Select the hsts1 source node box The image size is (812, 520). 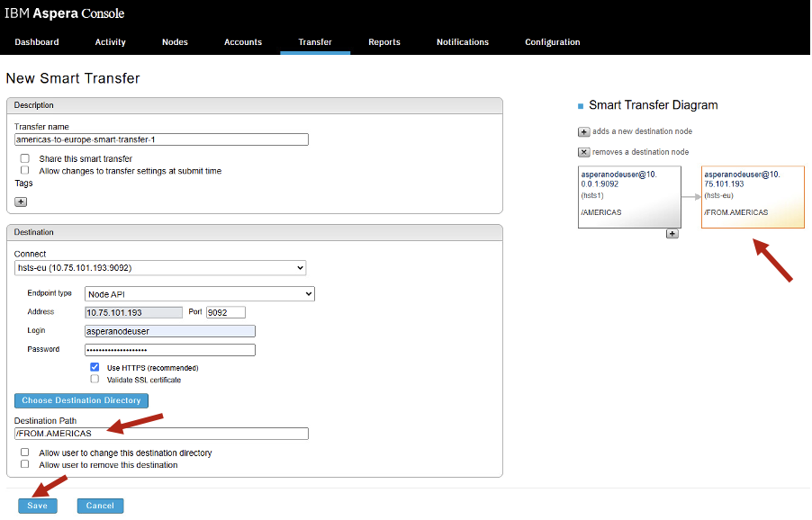coord(629,197)
